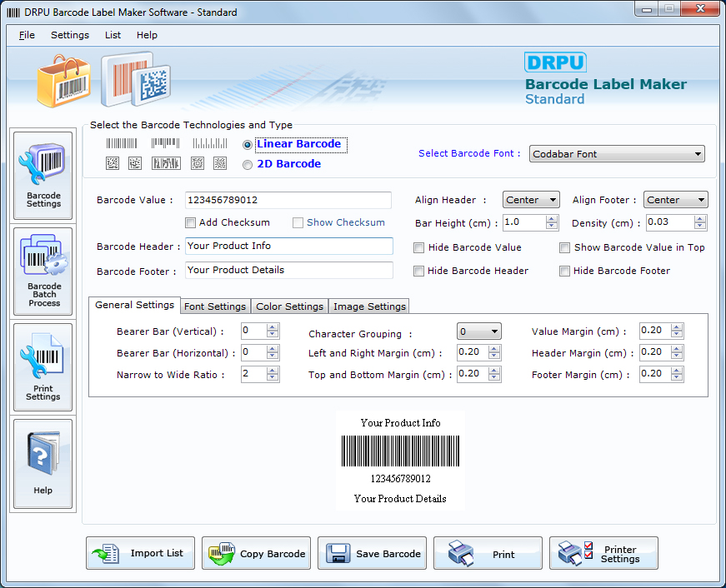Click the Header Margin spinner arrows
The height and width of the screenshot is (588, 726).
[x=677, y=352]
